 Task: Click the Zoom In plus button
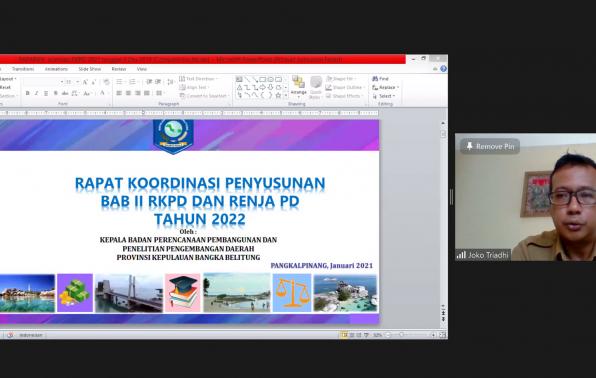click(x=433, y=335)
